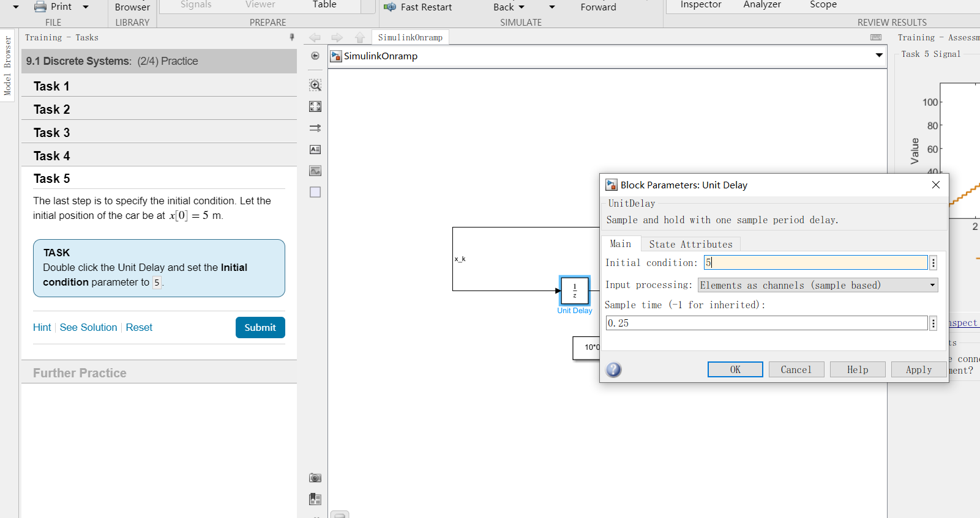Image resolution: width=980 pixels, height=518 pixels.
Task: Click the Table button in Prepare section
Action: point(324,5)
